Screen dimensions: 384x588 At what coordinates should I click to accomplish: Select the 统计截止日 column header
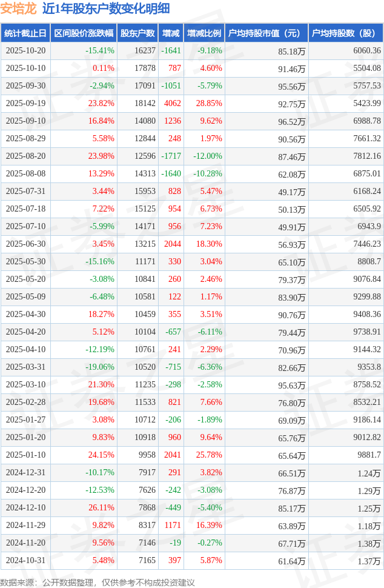coord(25,33)
